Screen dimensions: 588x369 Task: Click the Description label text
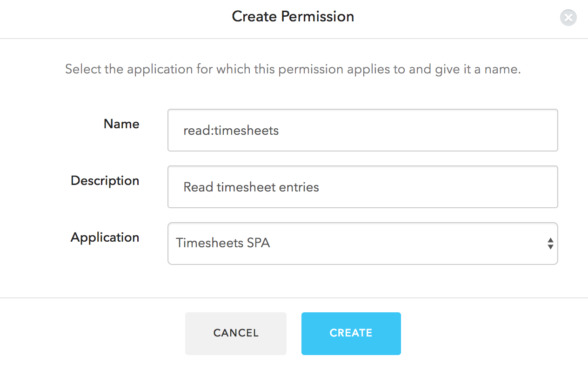[105, 181]
